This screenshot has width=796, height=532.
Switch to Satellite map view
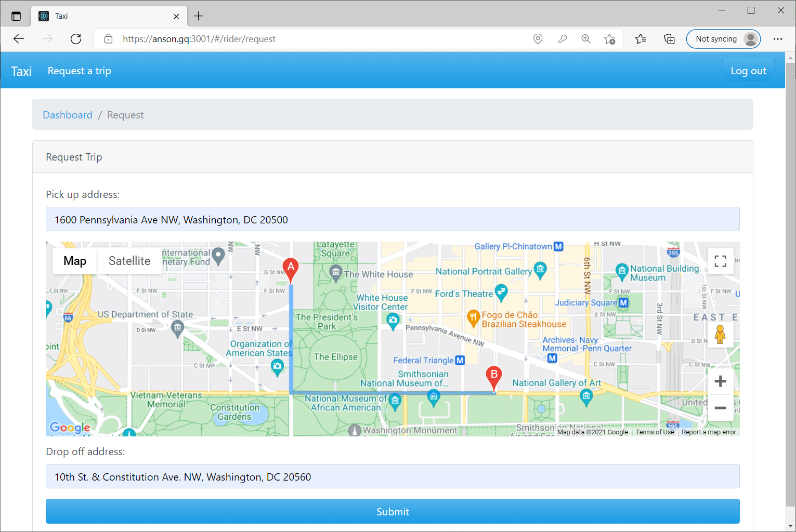coord(129,261)
